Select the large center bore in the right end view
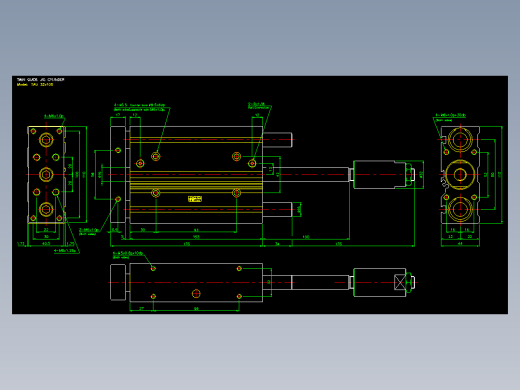 [460, 175]
